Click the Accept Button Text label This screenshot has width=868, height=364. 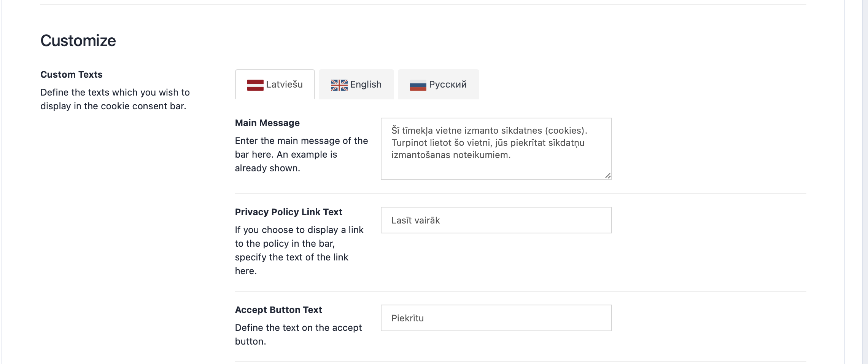click(x=278, y=310)
